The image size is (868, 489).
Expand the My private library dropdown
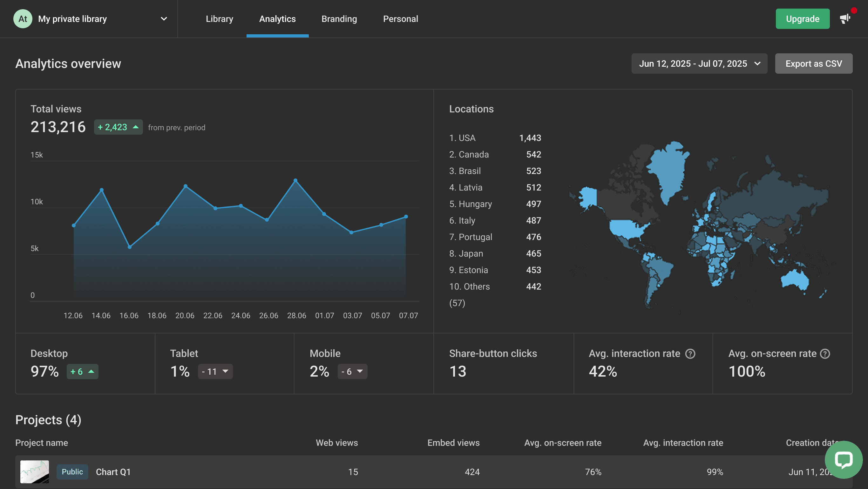164,19
